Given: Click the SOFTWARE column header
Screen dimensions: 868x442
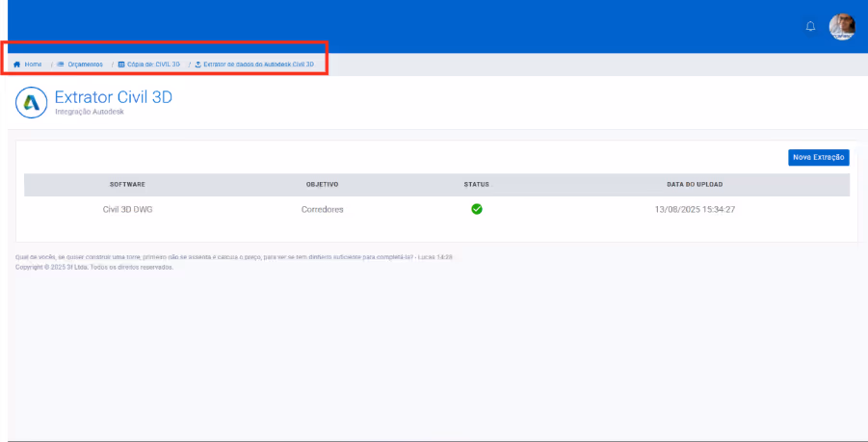Looking at the screenshot, I should tap(127, 184).
